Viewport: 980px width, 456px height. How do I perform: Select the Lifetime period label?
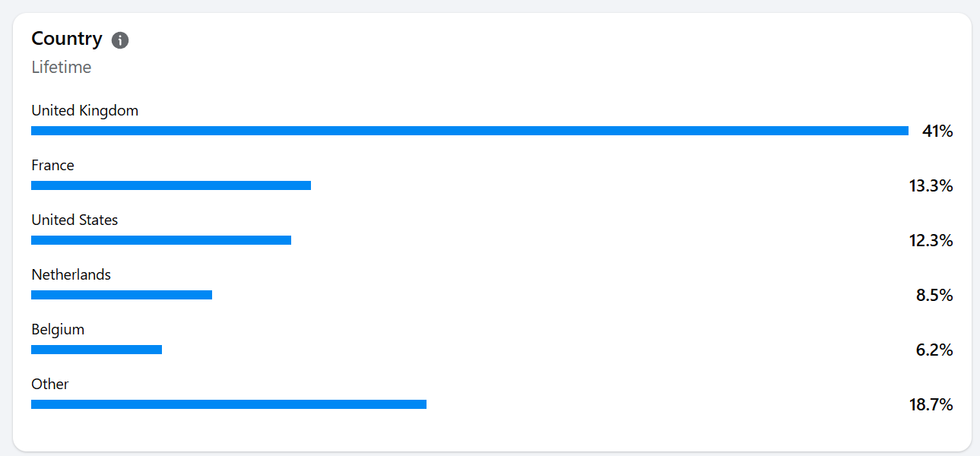click(62, 67)
